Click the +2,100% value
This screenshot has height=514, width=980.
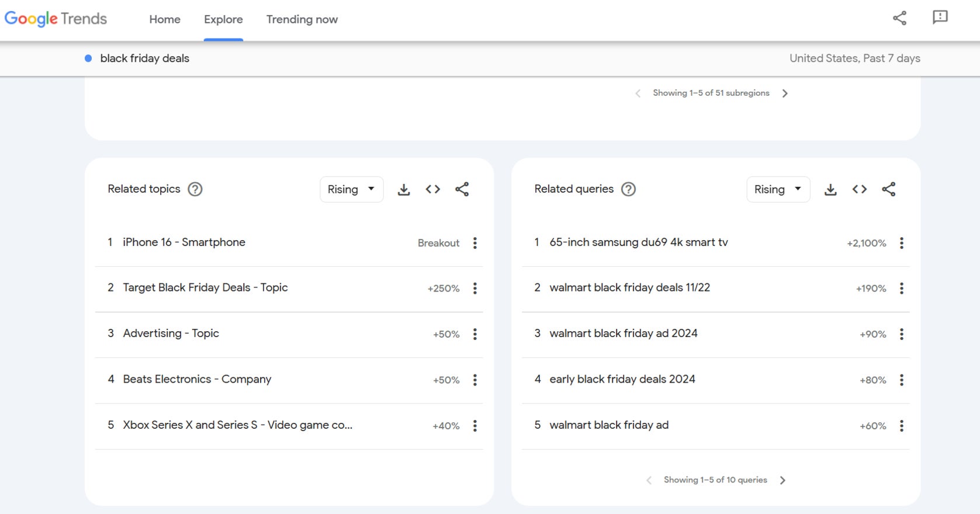pyautogui.click(x=867, y=243)
